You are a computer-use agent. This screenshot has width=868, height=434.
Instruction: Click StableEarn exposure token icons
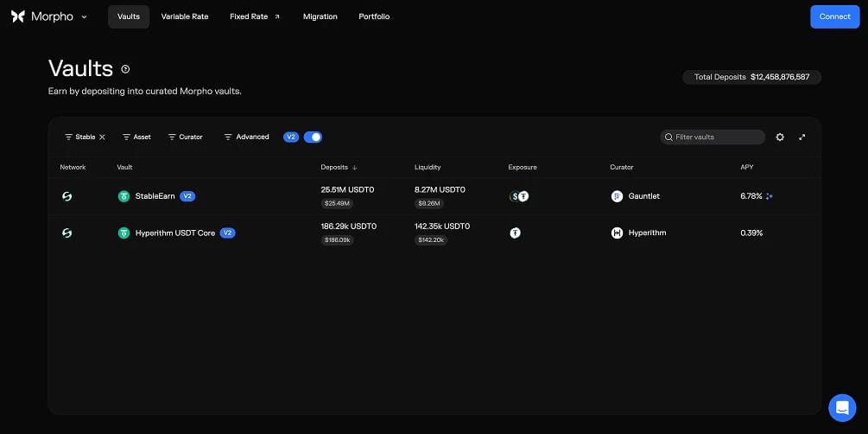[519, 196]
